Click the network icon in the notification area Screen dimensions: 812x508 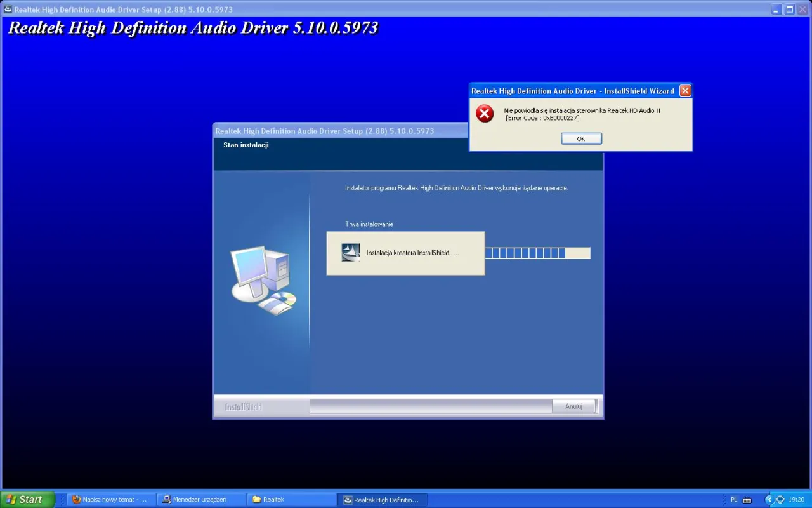780,500
